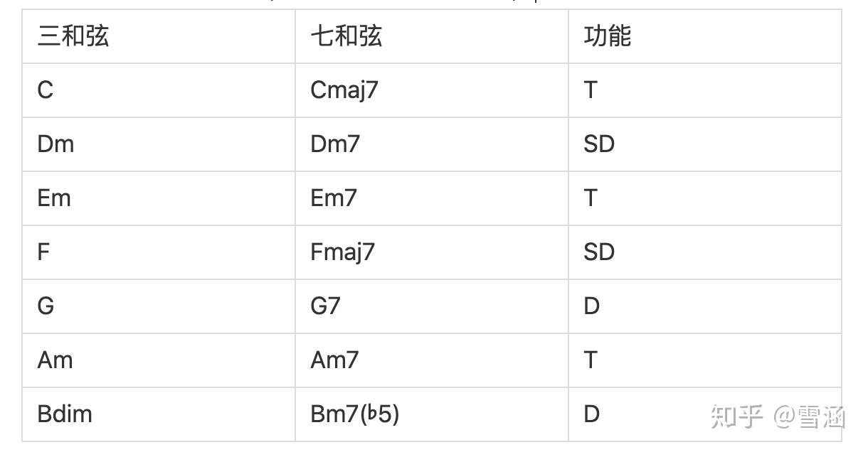
Task: Select the C triad cell
Action: (x=45, y=90)
